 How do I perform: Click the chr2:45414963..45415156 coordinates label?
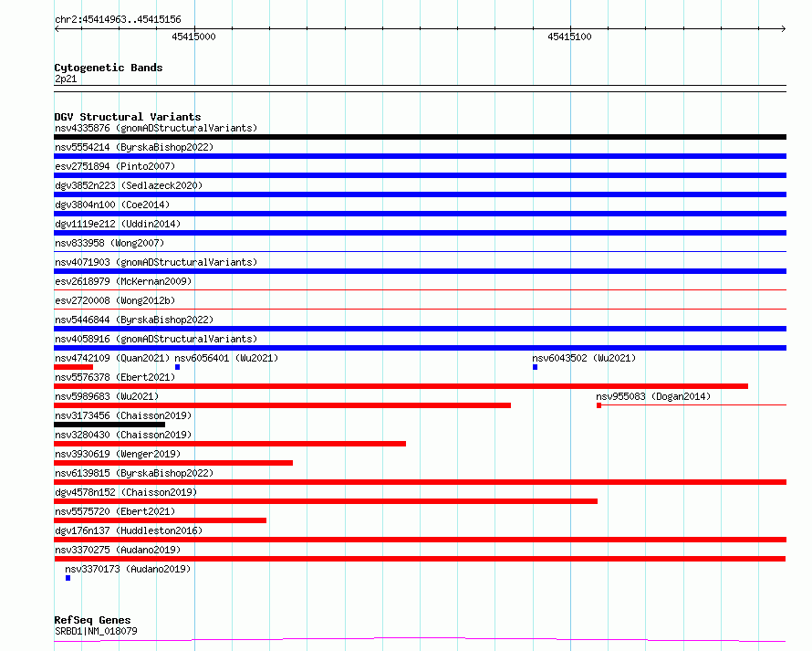click(118, 20)
